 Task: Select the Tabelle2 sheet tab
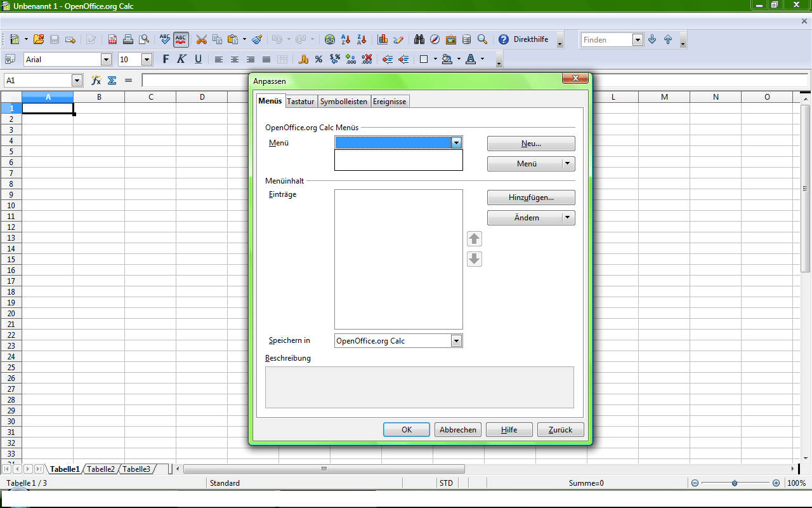point(101,469)
